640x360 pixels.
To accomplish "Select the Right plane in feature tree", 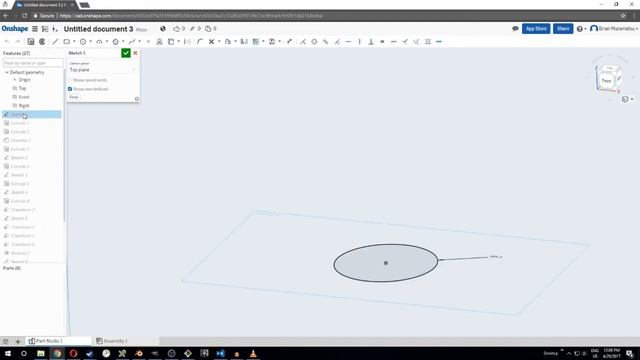I will coord(24,106).
